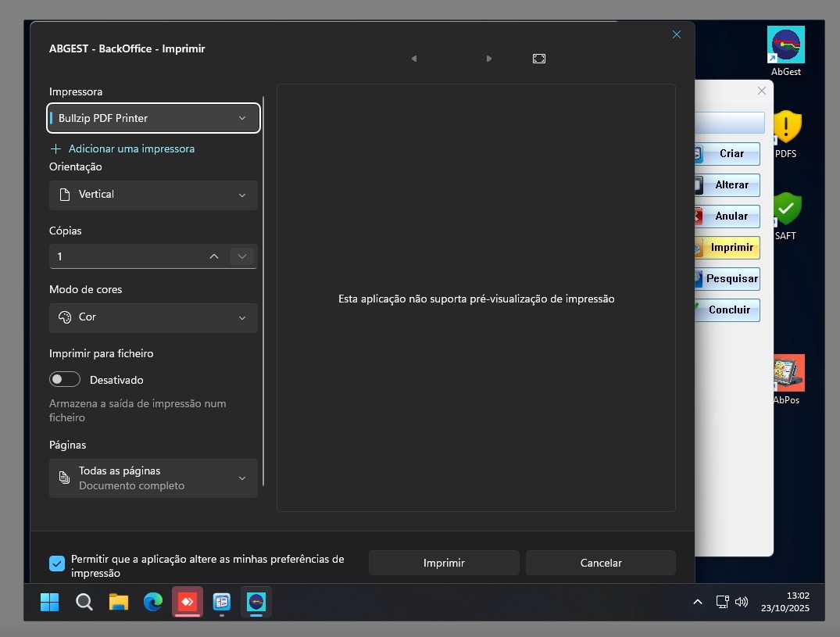Increase the Cópias count with up arrow
This screenshot has height=637, width=840.
coord(214,256)
